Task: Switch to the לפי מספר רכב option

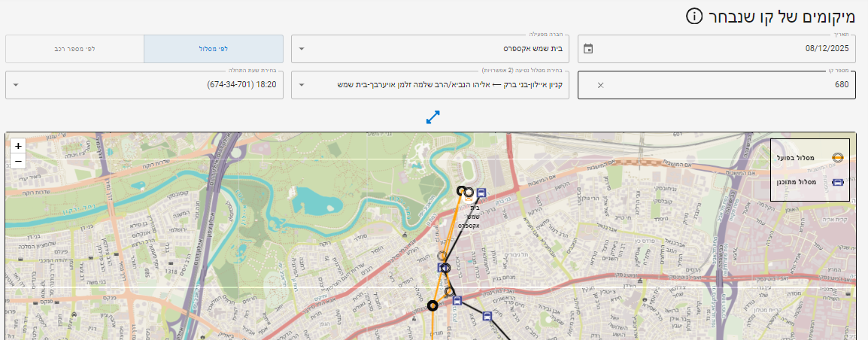Action: (74, 50)
